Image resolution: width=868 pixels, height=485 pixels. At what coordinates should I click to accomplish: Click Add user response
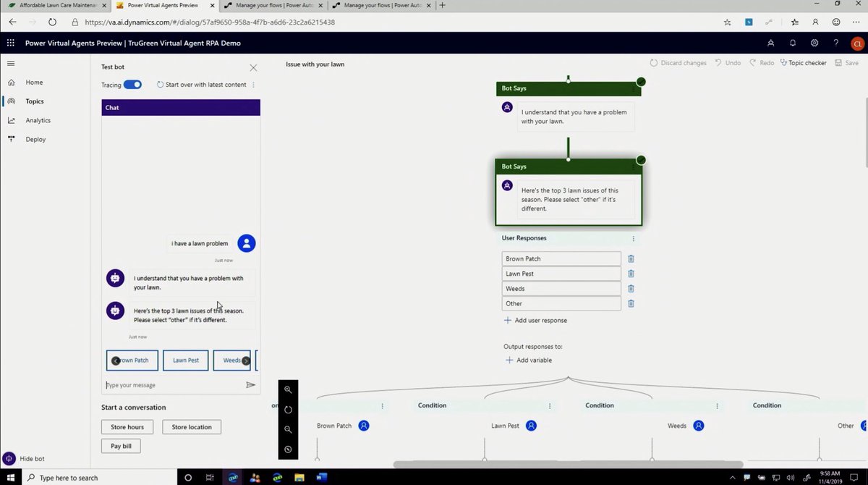point(535,320)
